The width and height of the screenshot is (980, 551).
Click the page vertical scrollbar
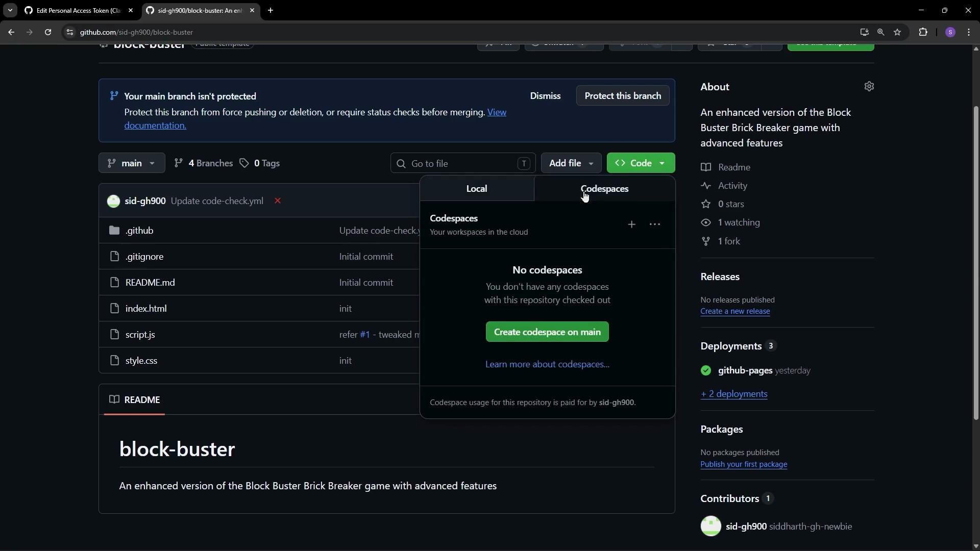pos(976,263)
